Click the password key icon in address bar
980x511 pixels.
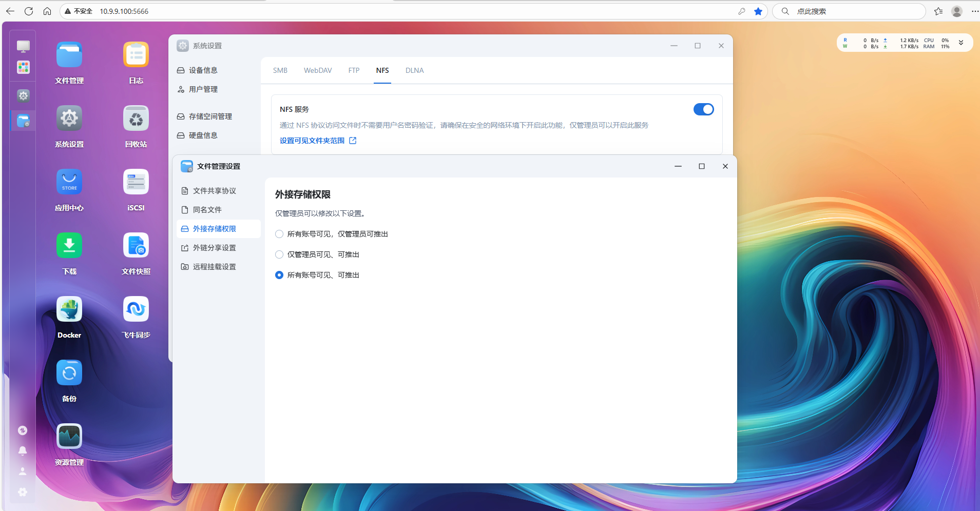[742, 11]
